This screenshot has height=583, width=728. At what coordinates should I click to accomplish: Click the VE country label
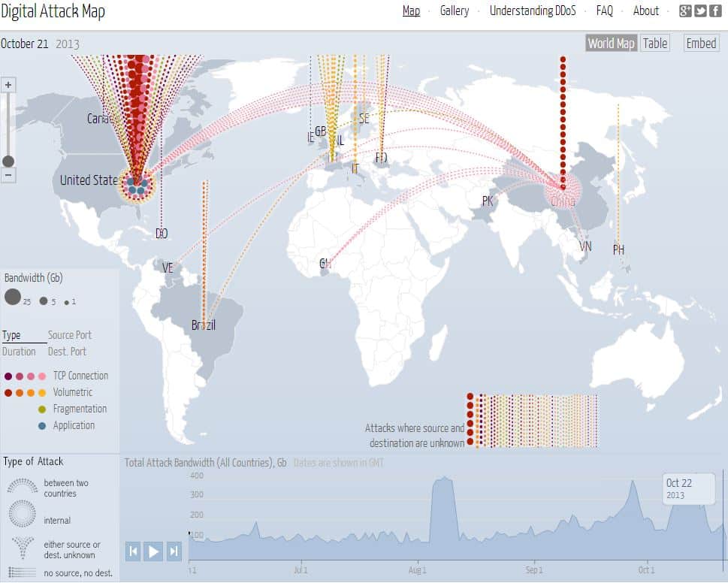[168, 267]
